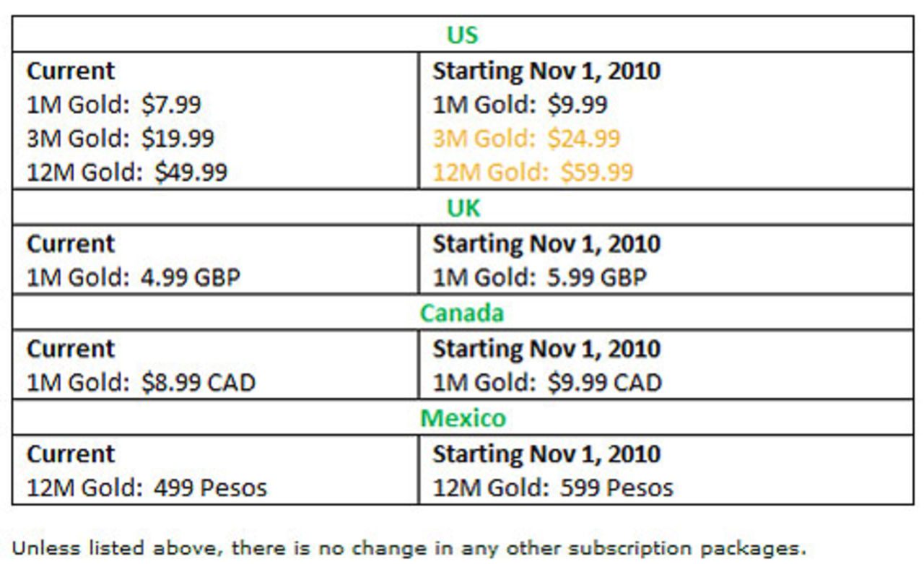Click the Current label in US section
This screenshot has width=924, height=564.
(71, 71)
